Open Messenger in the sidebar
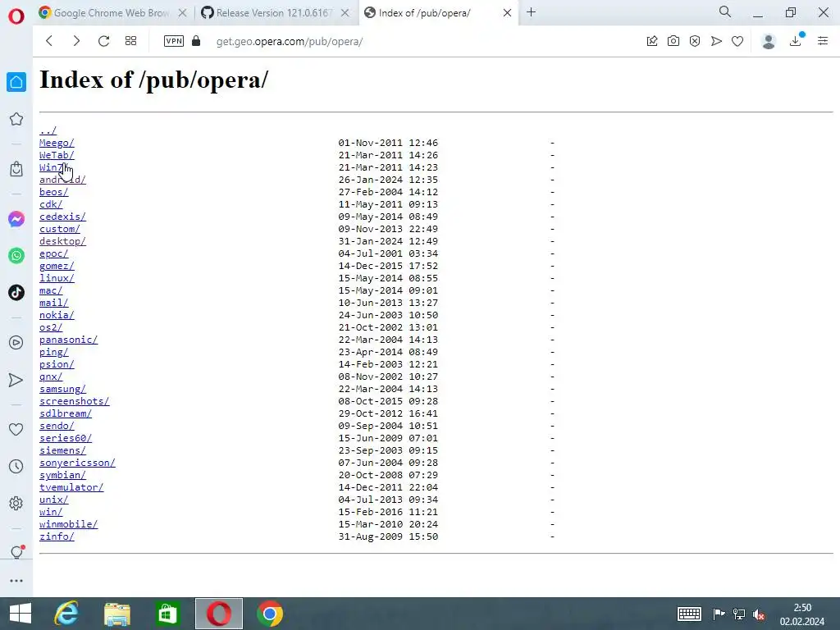The image size is (840, 630). pyautogui.click(x=16, y=219)
